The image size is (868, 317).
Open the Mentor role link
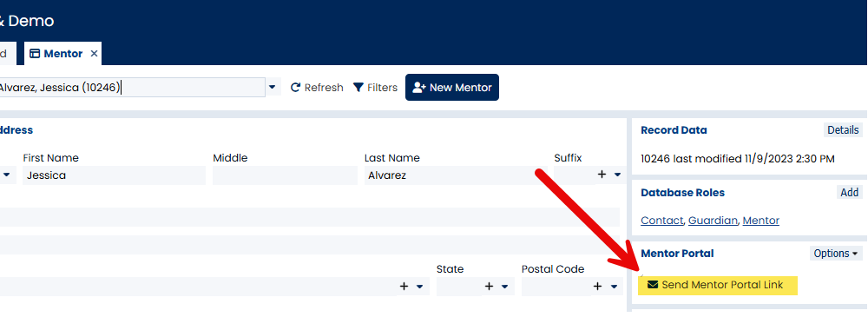(x=760, y=221)
